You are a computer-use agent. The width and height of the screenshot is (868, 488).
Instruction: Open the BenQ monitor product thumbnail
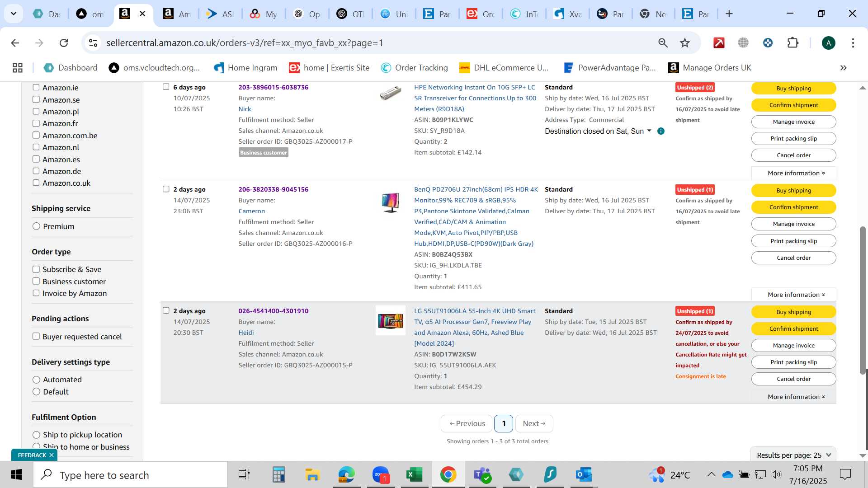391,202
